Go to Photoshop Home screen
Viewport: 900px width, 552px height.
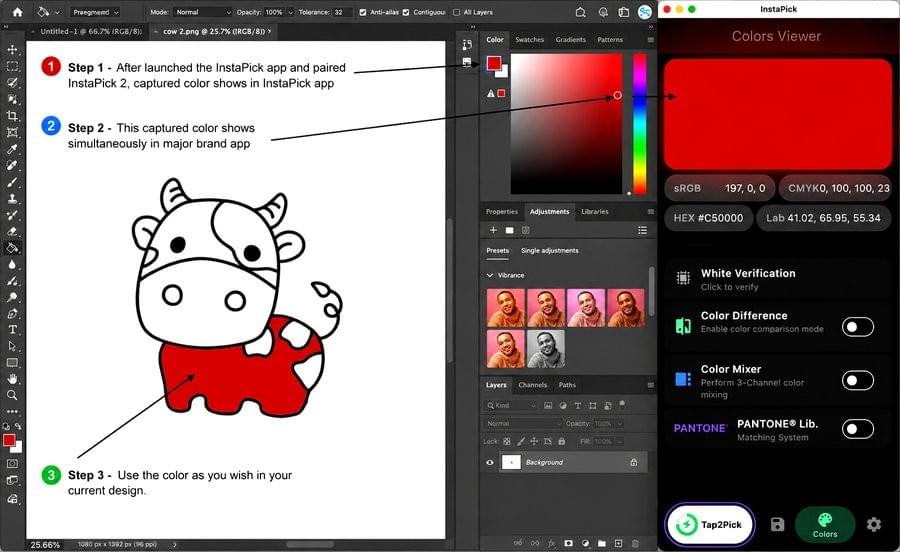(18, 11)
